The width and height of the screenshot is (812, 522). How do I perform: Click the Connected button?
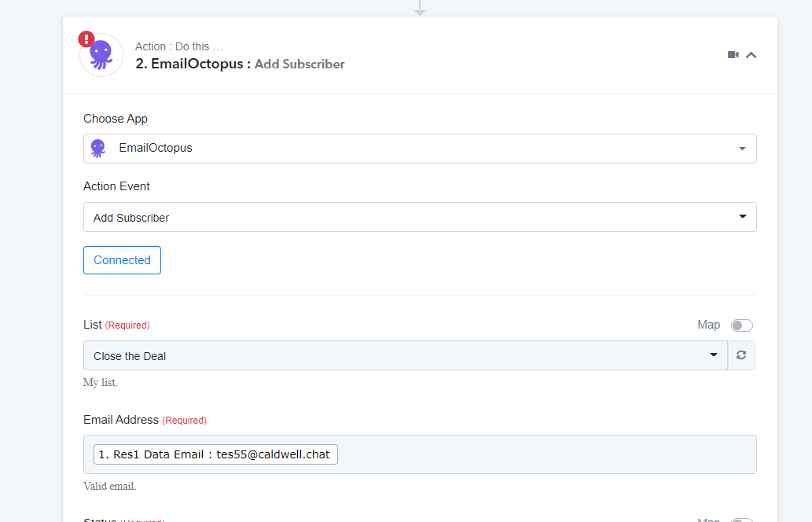122,260
